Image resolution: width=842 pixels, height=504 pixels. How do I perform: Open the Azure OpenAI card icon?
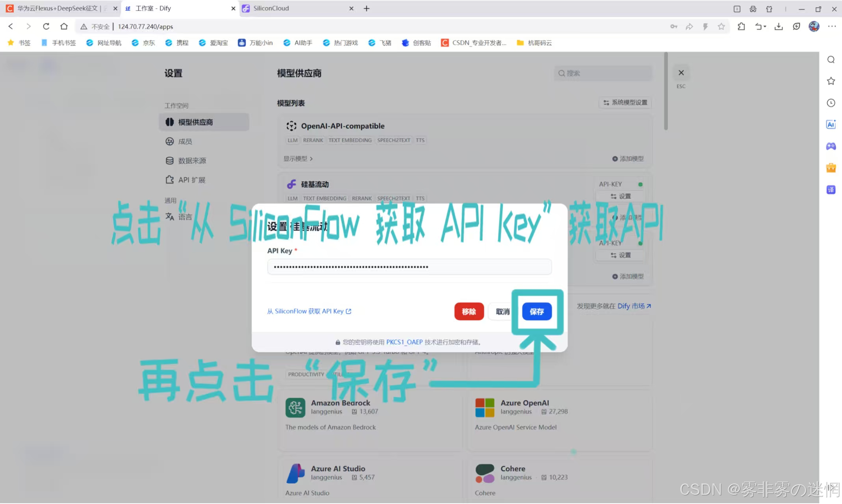tap(485, 408)
